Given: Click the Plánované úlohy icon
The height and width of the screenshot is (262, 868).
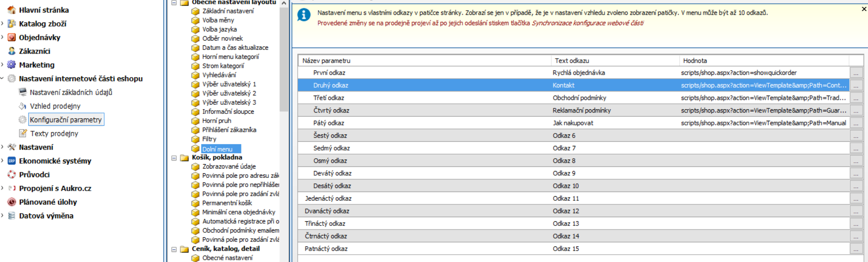Looking at the screenshot, I should point(12,202).
